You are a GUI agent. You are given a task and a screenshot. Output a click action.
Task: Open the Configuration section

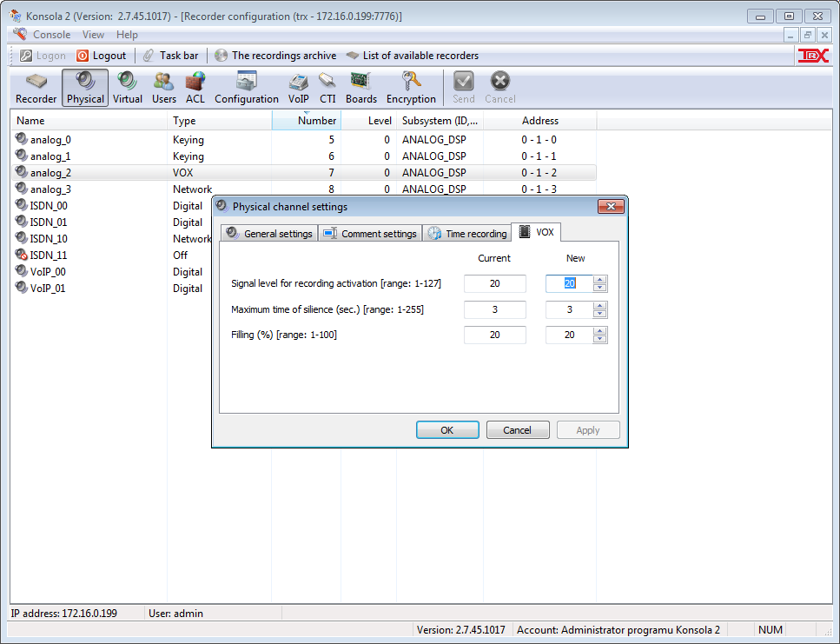tap(247, 88)
